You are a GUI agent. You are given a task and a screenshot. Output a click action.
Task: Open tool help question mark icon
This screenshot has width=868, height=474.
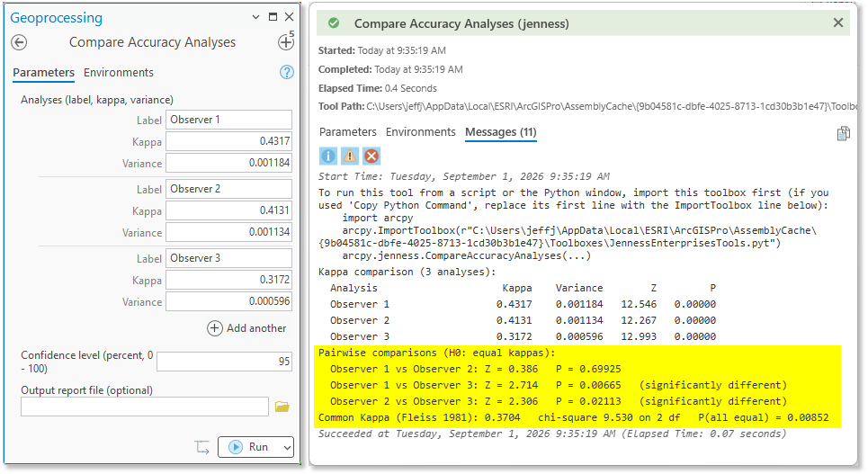pos(287,72)
